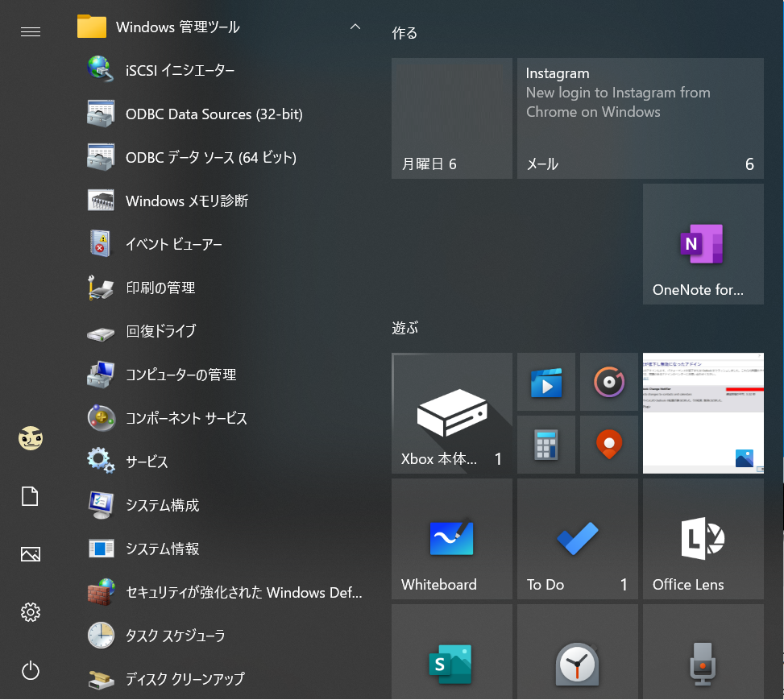Open the Sway tile

coord(452,652)
